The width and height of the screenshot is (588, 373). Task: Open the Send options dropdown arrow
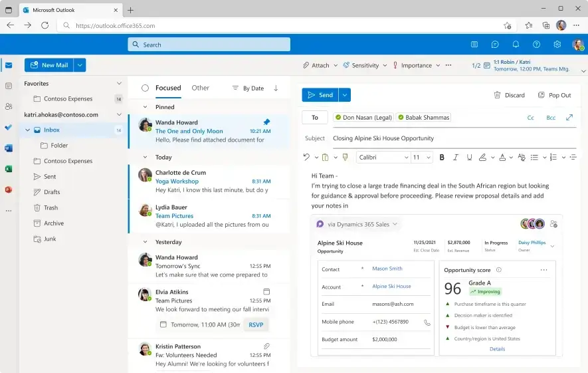pos(345,95)
